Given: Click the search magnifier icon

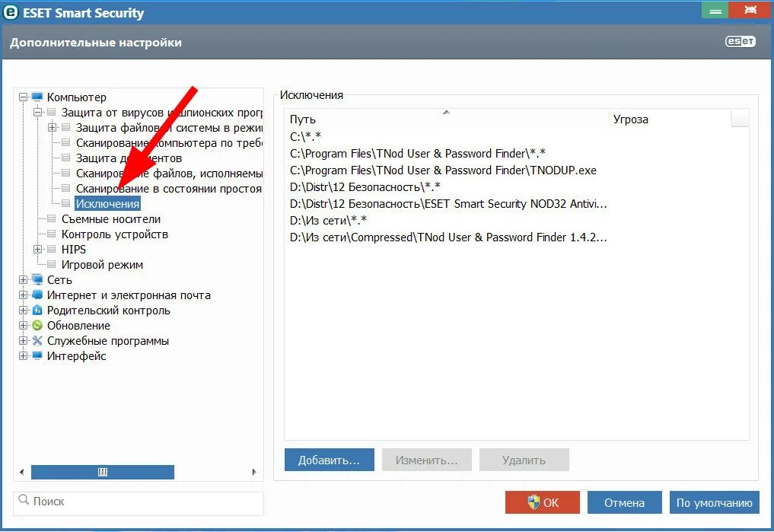Looking at the screenshot, I should [x=23, y=500].
